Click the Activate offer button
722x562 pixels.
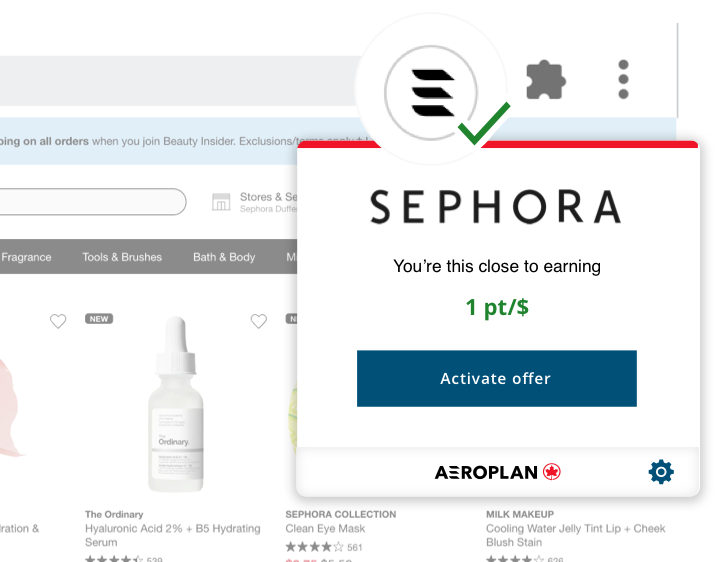click(x=497, y=378)
